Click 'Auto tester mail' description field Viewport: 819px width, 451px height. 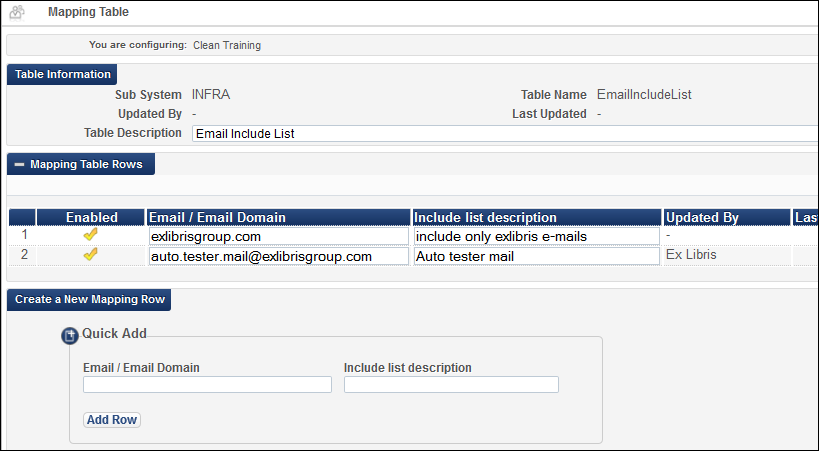coord(536,256)
